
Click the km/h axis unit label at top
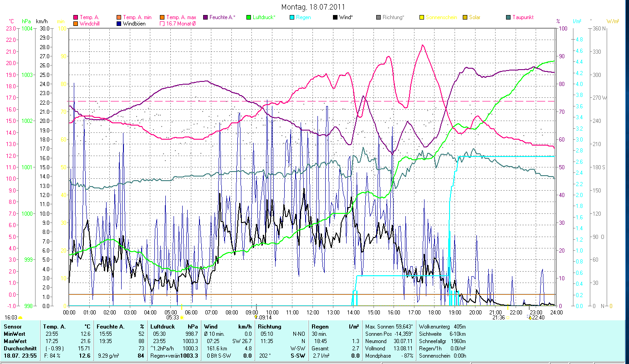coord(42,21)
